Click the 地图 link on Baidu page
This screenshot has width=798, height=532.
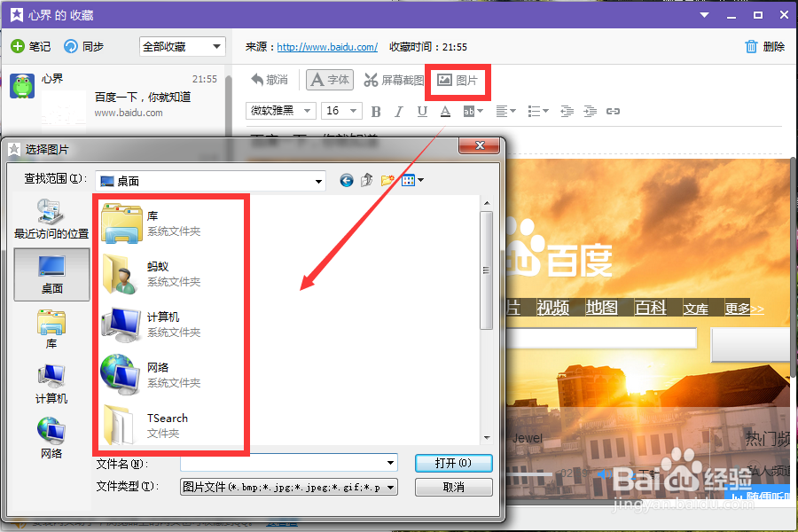point(601,308)
